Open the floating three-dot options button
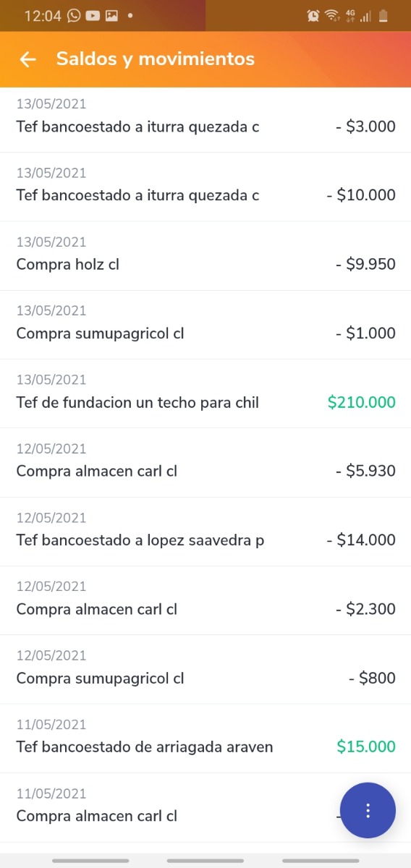This screenshot has width=411, height=868. (368, 810)
